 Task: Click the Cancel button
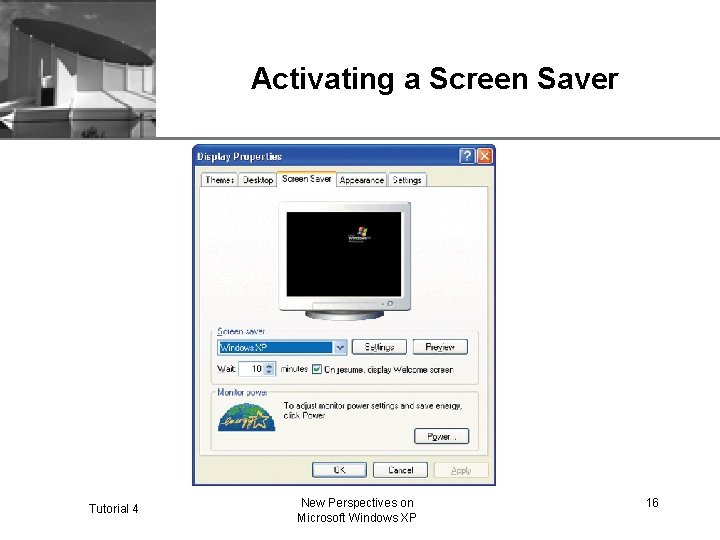click(400, 470)
